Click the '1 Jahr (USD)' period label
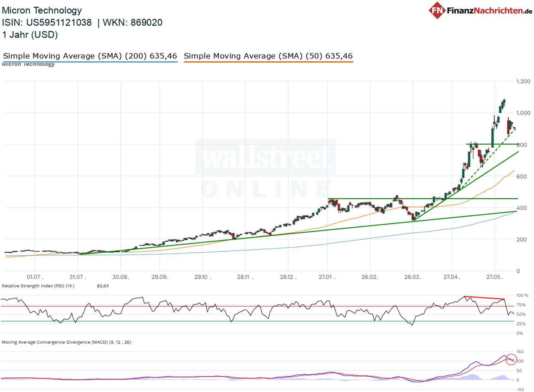The image size is (534, 392). [x=30, y=35]
